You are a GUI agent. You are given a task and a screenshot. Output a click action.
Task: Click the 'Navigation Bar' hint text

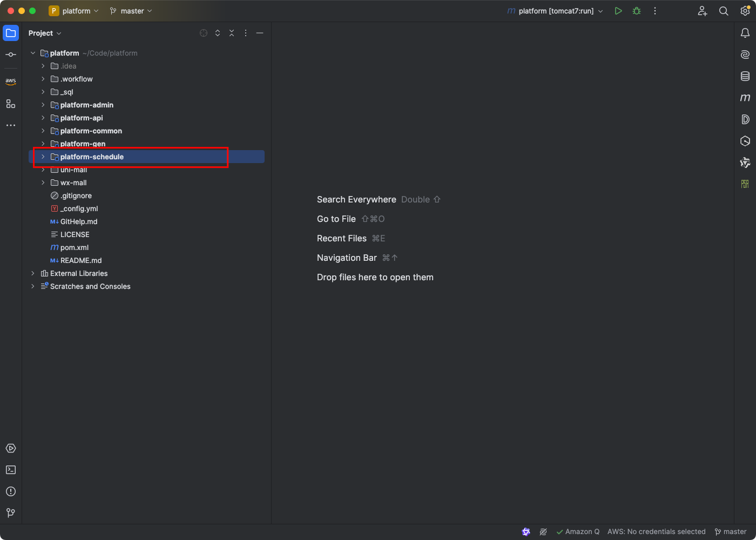(x=347, y=258)
